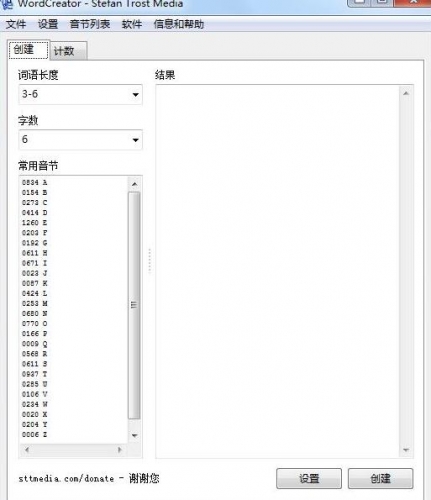
Task: Click the down arrow of the 常用音节 list scrollbar
Action: tap(134, 435)
